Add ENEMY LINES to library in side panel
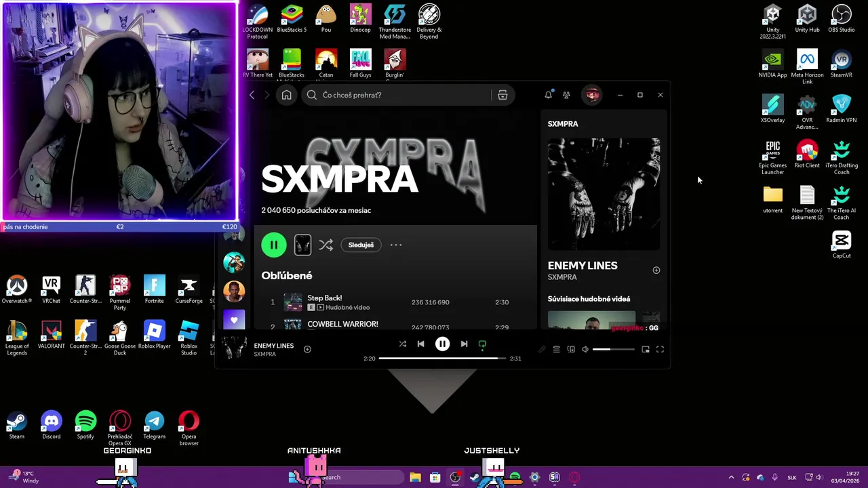Viewport: 868px width, 488px height. (656, 270)
